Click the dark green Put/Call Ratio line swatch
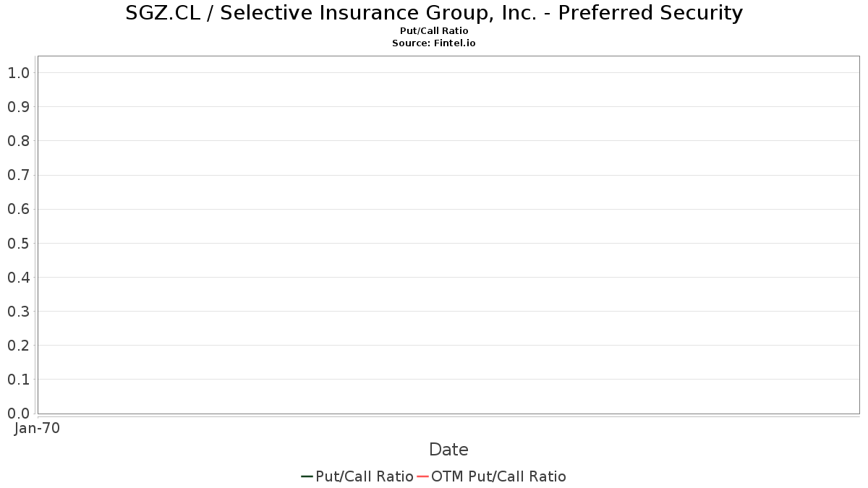Image resolution: width=868 pixels, height=488 pixels. [x=307, y=476]
